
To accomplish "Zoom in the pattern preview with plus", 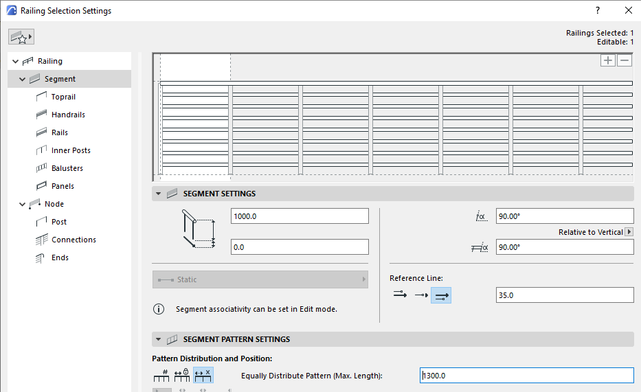I will coord(608,60).
